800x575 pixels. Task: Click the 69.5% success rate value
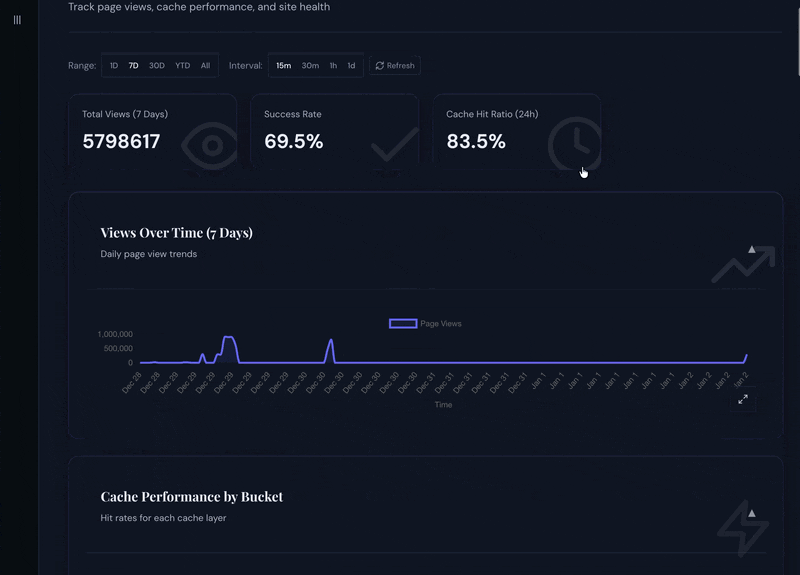pos(293,141)
